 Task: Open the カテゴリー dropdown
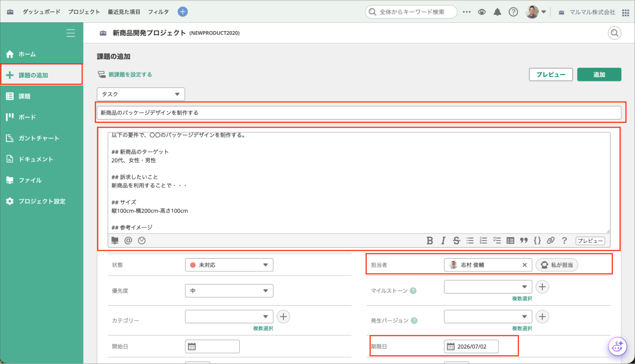pyautogui.click(x=229, y=316)
